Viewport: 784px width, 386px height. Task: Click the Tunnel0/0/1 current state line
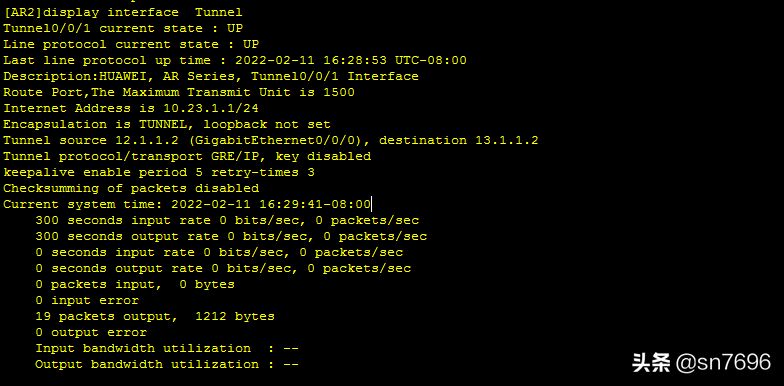pos(123,28)
